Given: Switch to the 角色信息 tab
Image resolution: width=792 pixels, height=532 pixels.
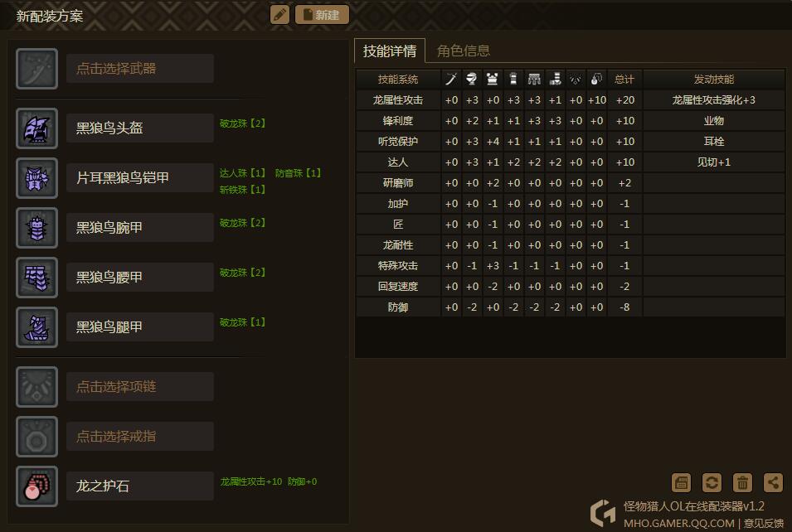Looking at the screenshot, I should click(x=464, y=51).
